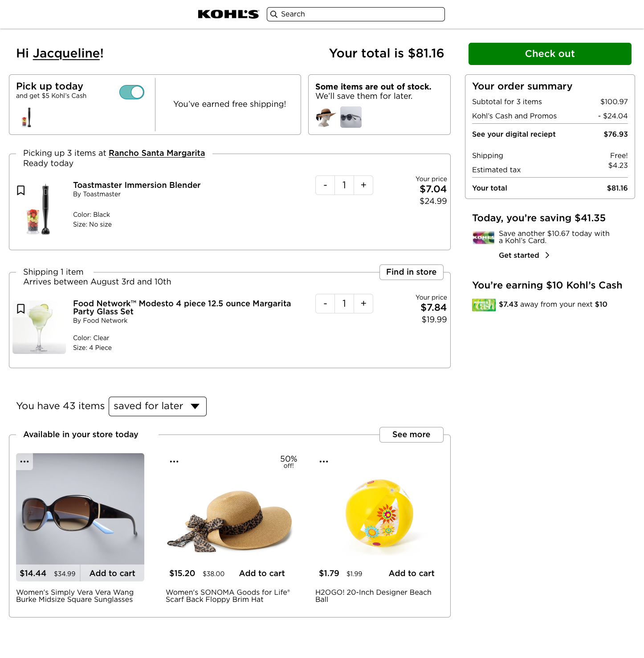Open options menu on sunglasses card
The width and height of the screenshot is (644, 658).
pos(24,462)
